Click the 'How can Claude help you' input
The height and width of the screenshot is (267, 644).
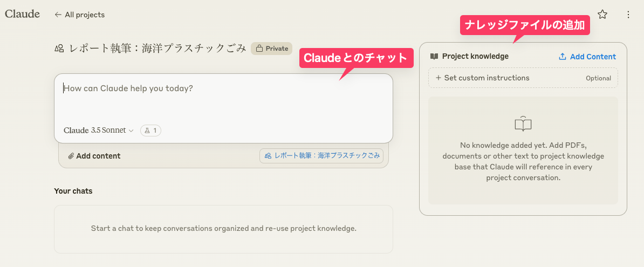click(x=223, y=100)
